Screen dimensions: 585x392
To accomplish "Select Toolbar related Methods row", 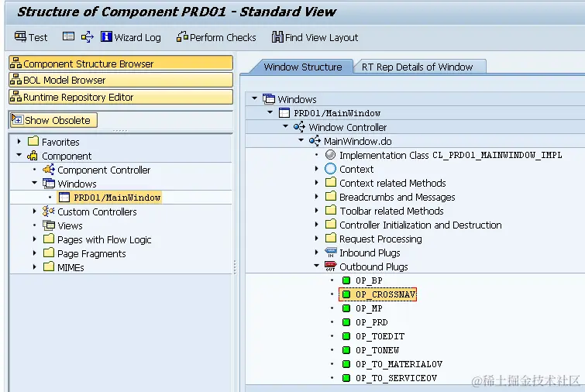I will pyautogui.click(x=391, y=211).
